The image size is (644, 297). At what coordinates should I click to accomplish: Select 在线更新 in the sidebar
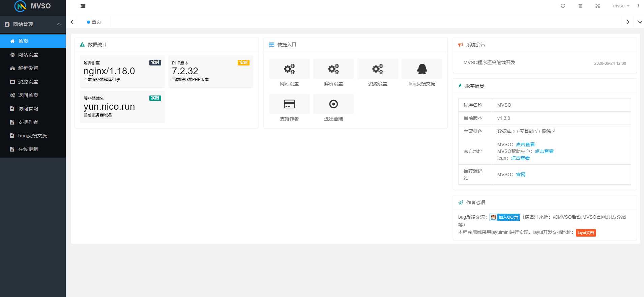28,149
